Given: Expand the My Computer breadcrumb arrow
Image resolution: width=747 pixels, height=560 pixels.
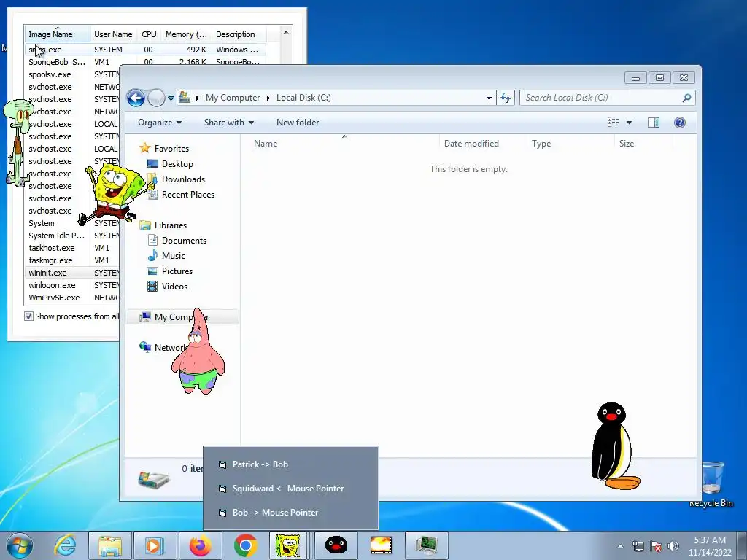Looking at the screenshot, I should tap(268, 98).
